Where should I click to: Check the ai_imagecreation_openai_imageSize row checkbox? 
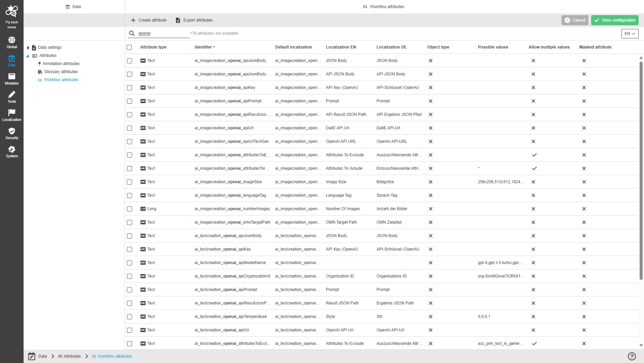click(x=130, y=182)
